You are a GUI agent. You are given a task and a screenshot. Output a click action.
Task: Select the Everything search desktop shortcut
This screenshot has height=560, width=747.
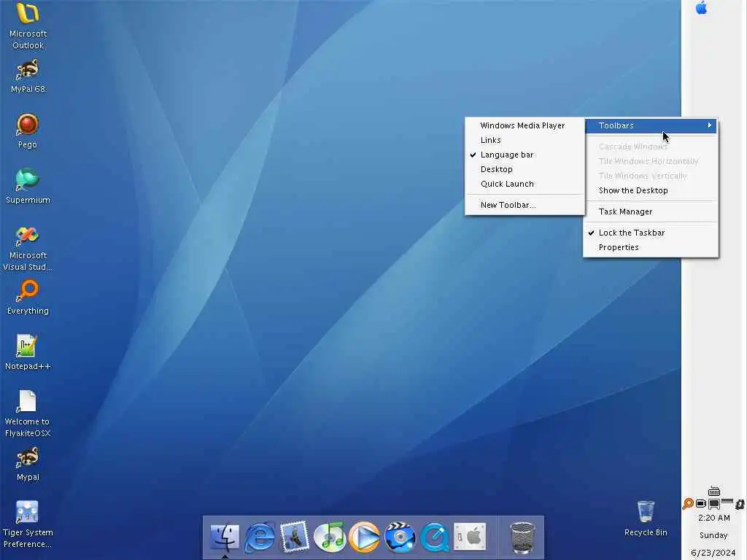click(28, 297)
